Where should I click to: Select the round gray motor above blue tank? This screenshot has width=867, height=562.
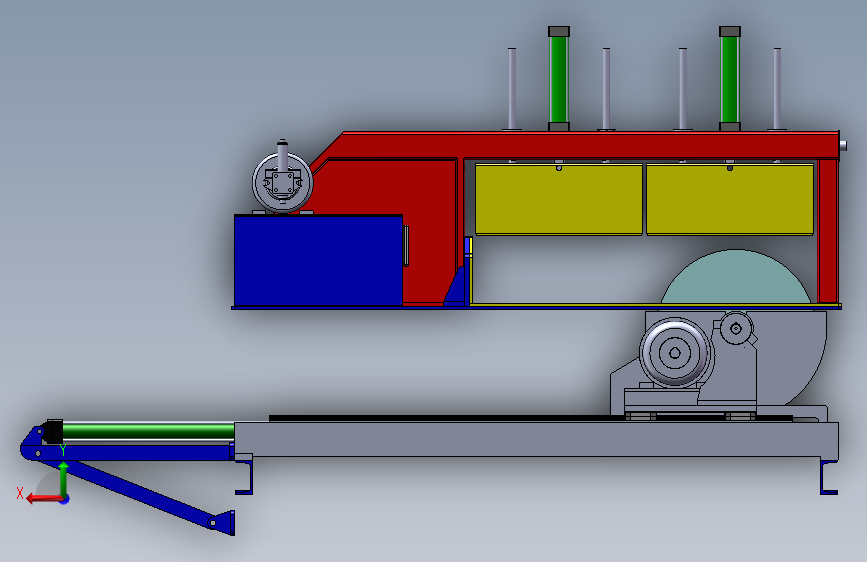283,183
